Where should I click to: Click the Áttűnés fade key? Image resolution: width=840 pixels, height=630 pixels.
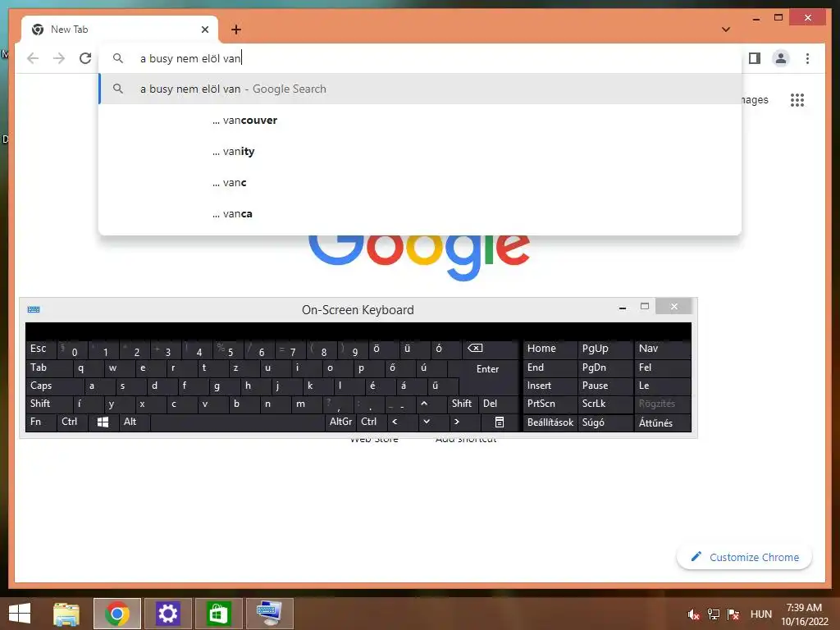tap(662, 422)
